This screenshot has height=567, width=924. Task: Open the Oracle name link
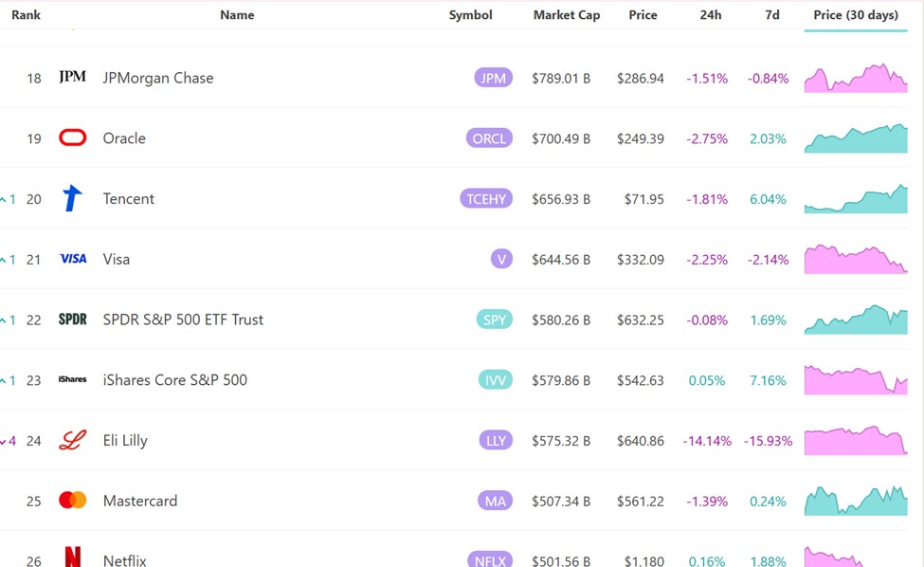(124, 137)
